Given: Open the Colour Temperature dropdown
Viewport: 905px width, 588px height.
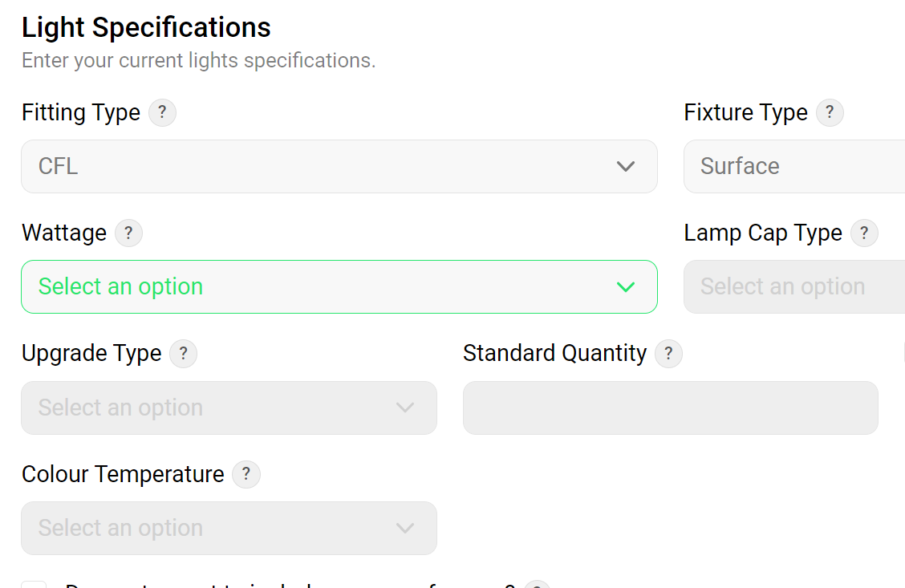Looking at the screenshot, I should 229,528.
